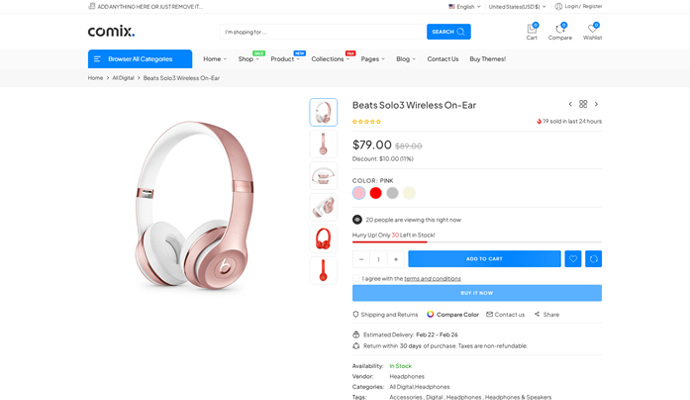This screenshot has height=400, width=690.
Task: Open the Contact Us menu item
Action: [442, 59]
